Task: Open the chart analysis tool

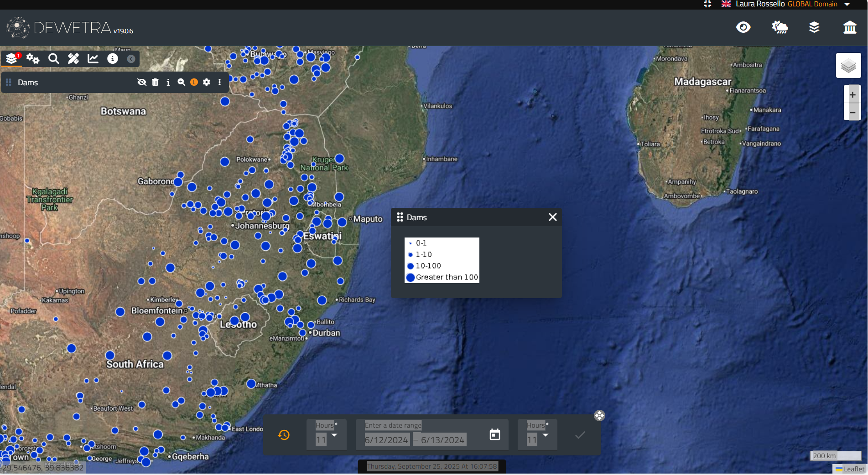Action: tap(93, 59)
